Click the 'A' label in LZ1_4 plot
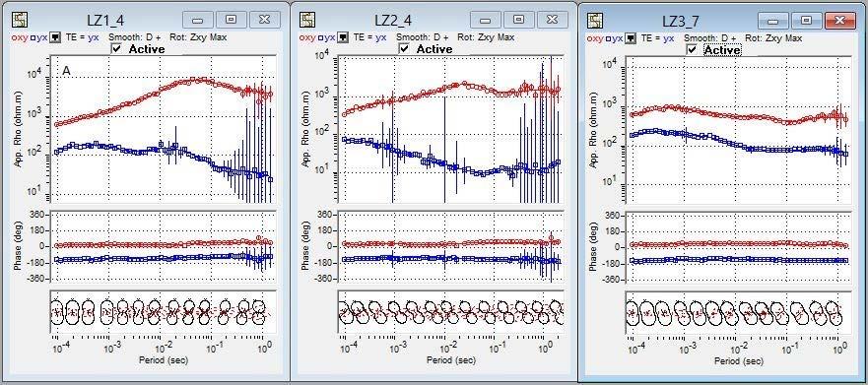The width and height of the screenshot is (868, 385). (x=66, y=71)
